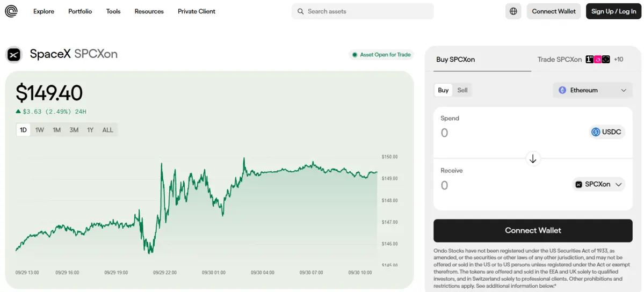Switch chart range to 1Y
The height and width of the screenshot is (292, 644).
click(x=90, y=130)
